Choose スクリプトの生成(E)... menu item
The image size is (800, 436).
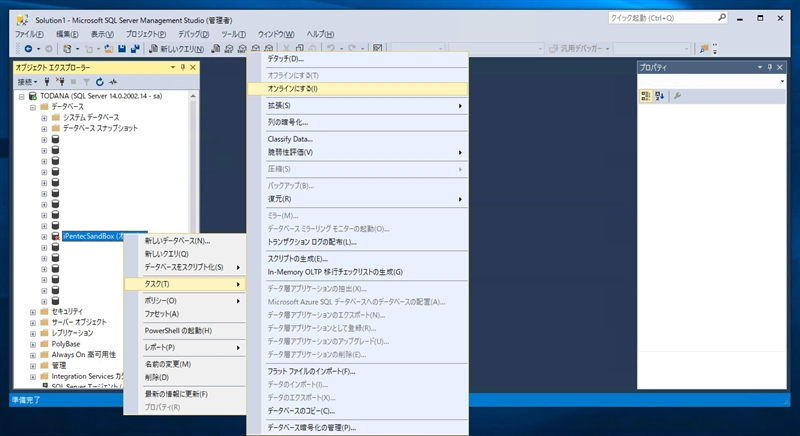[x=357, y=259]
